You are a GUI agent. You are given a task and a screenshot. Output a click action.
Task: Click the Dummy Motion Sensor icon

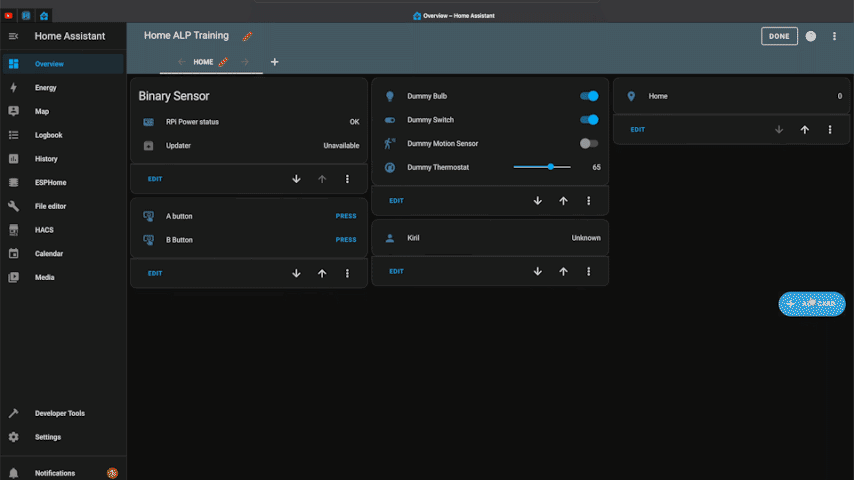point(390,143)
